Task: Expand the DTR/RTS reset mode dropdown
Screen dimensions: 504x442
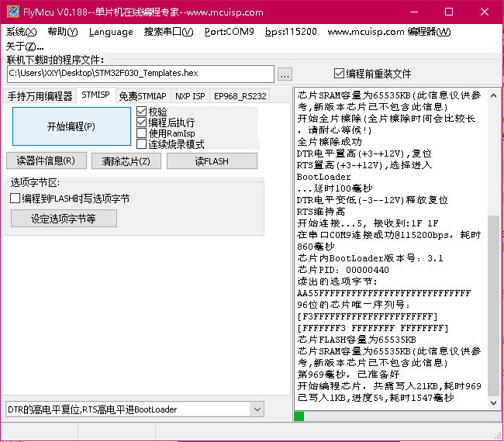Action: (257, 409)
